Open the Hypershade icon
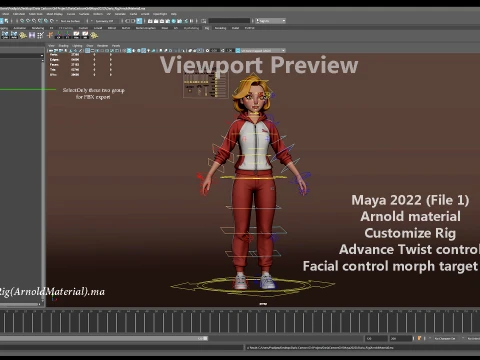This screenshot has height=360, width=480. (x=173, y=21)
